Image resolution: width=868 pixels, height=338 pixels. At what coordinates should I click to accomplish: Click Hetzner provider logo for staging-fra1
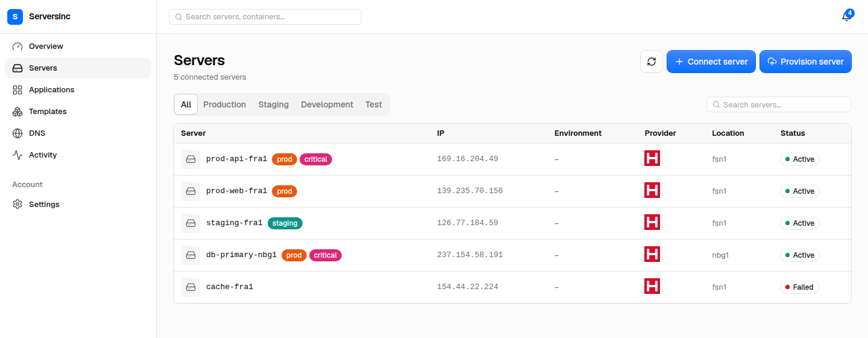click(652, 223)
